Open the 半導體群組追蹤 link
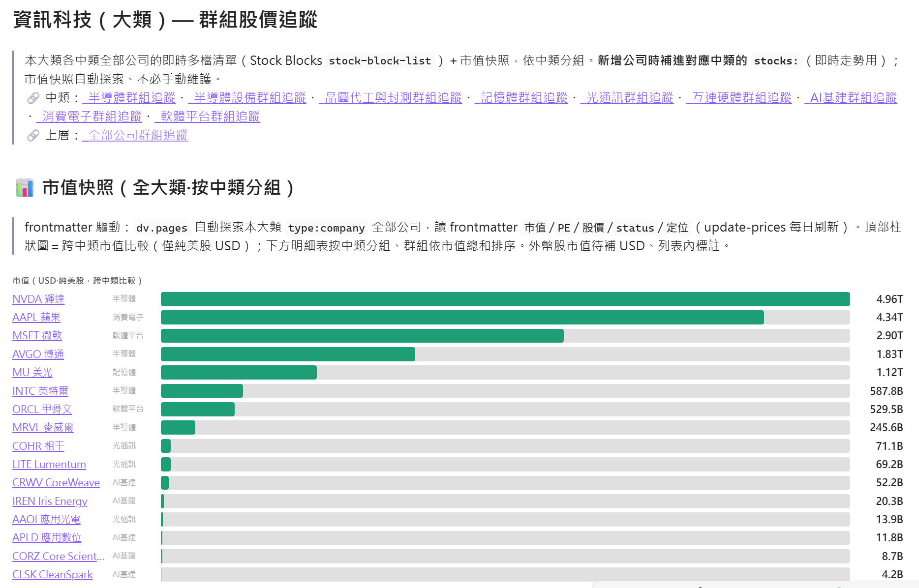This screenshot has width=919, height=588. click(x=129, y=98)
